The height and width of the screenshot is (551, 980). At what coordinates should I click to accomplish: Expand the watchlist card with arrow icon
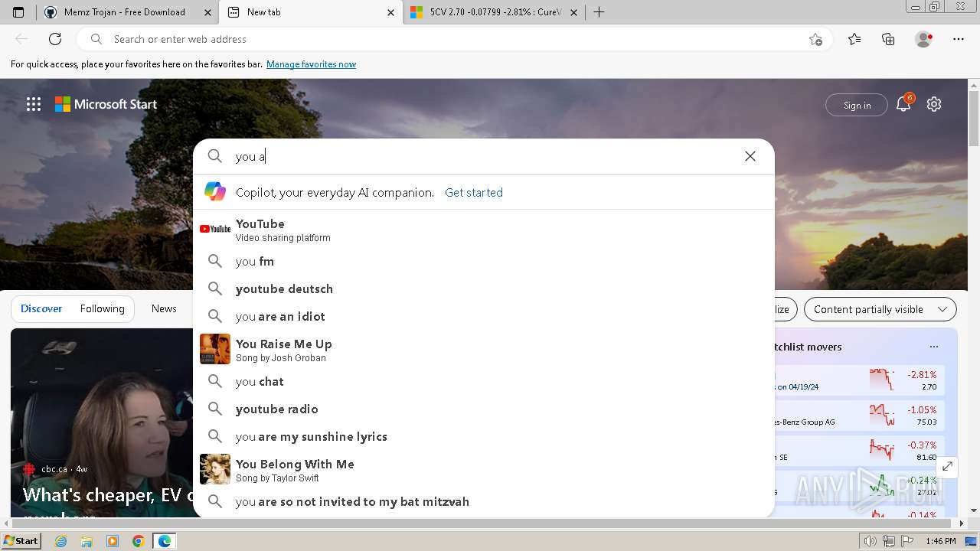pos(947,466)
